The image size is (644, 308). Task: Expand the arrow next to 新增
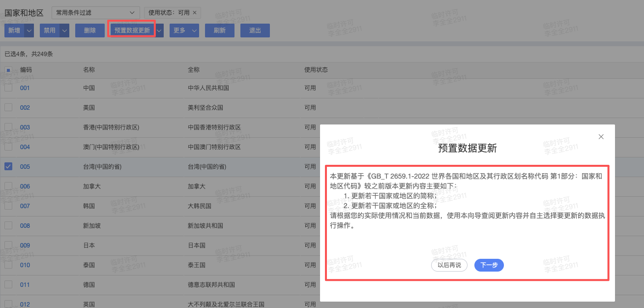[29, 31]
